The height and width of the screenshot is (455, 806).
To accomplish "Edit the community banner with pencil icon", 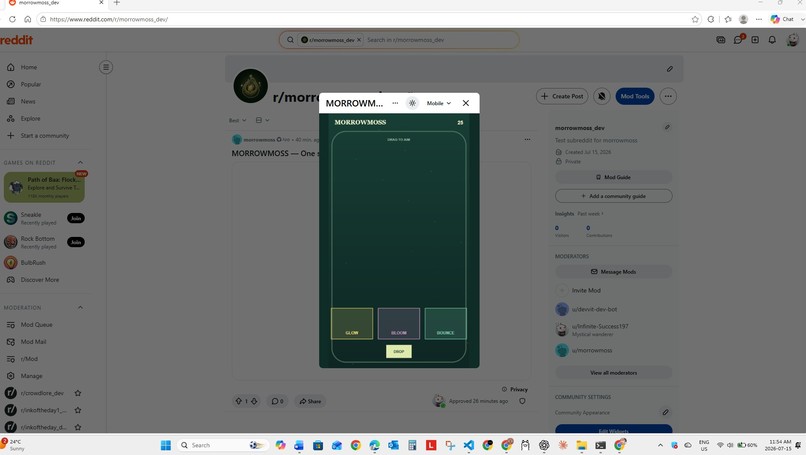I will coord(670,69).
